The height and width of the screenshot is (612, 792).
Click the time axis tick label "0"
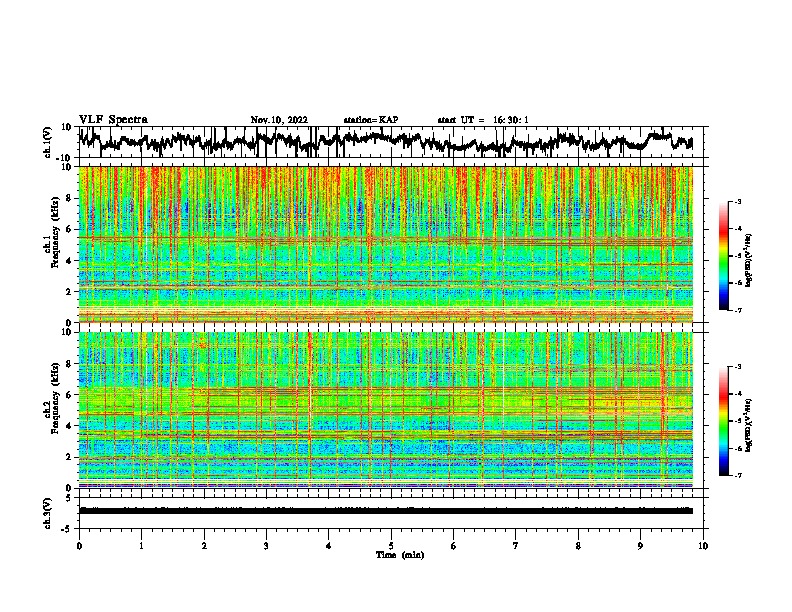[79, 546]
